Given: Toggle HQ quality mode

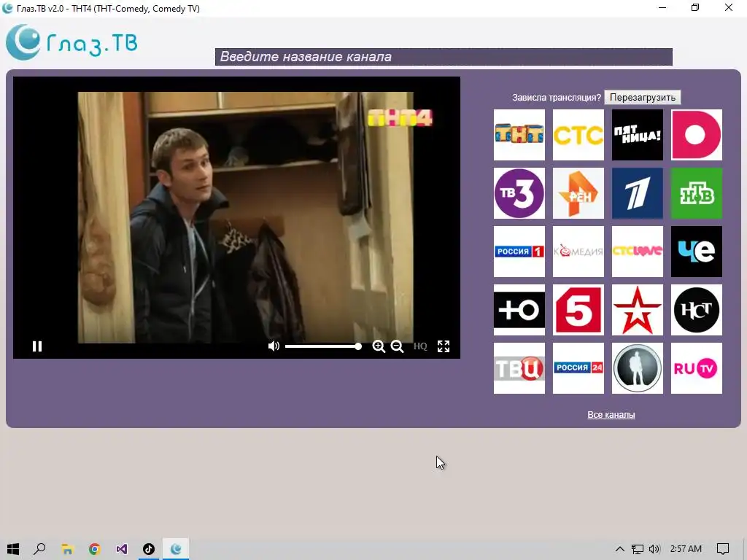Looking at the screenshot, I should coord(420,346).
